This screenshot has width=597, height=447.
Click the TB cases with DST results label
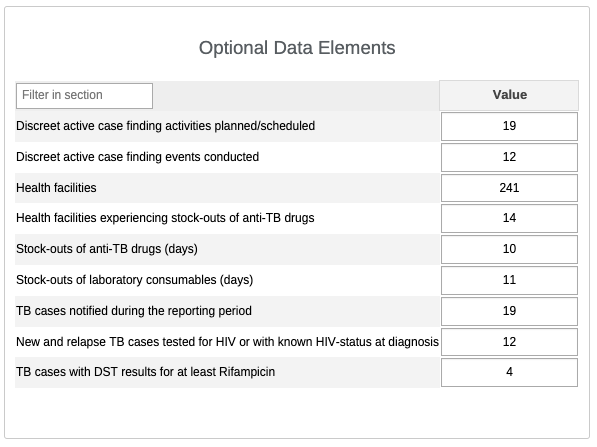point(145,372)
